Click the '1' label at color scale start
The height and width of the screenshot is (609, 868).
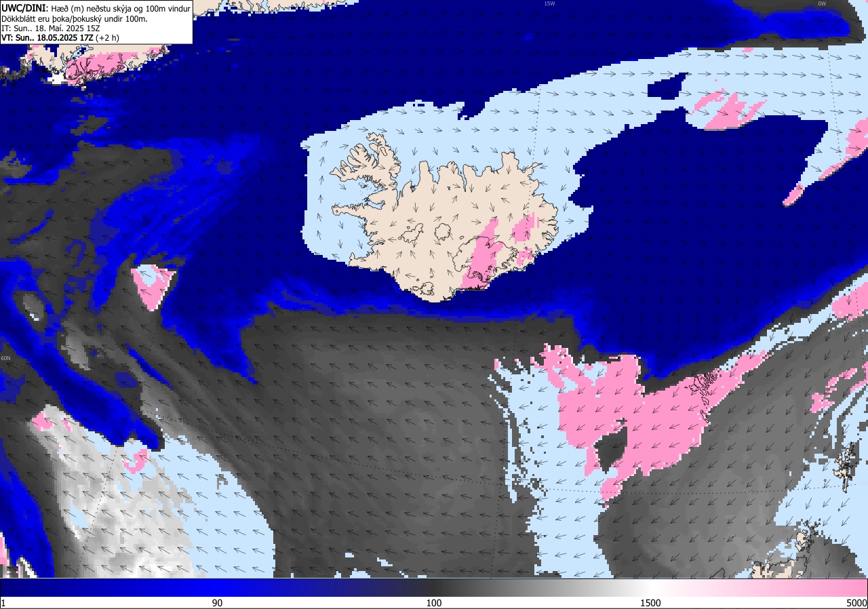point(3,603)
